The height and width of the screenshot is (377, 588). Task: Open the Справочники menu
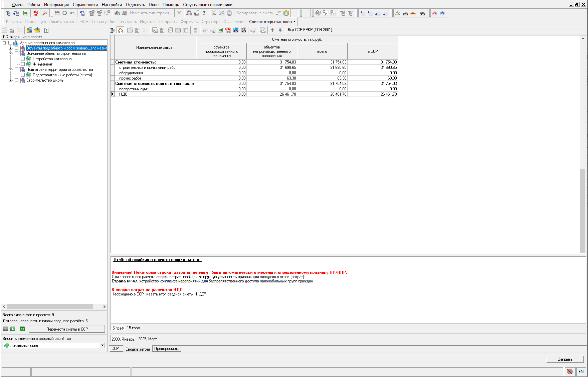point(85,5)
